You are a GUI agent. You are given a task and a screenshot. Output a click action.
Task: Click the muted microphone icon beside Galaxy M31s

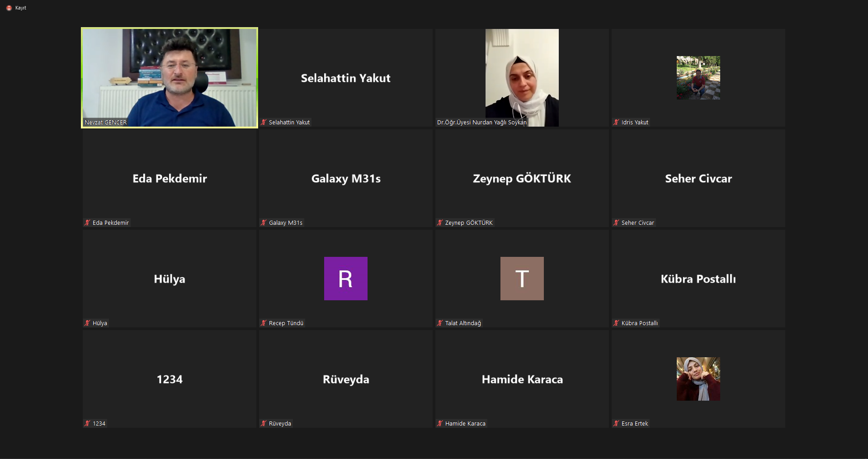click(x=264, y=222)
